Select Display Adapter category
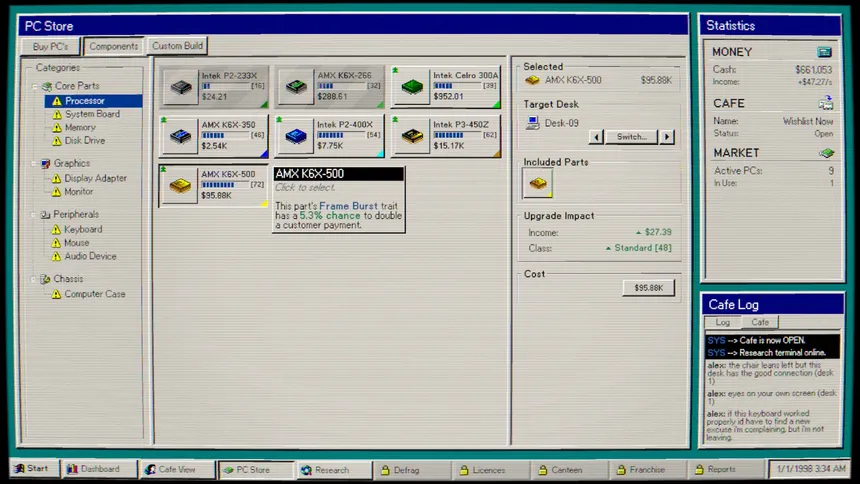Image resolution: width=860 pixels, height=484 pixels. [x=95, y=178]
